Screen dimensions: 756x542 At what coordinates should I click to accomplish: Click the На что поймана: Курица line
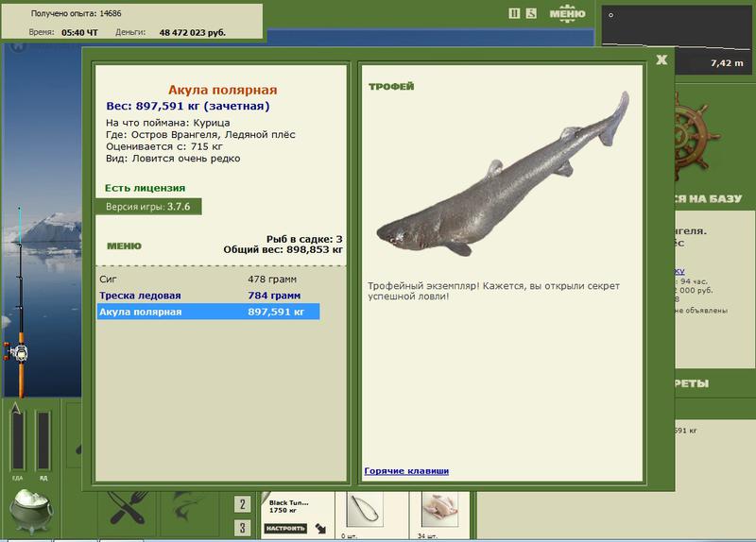point(168,123)
